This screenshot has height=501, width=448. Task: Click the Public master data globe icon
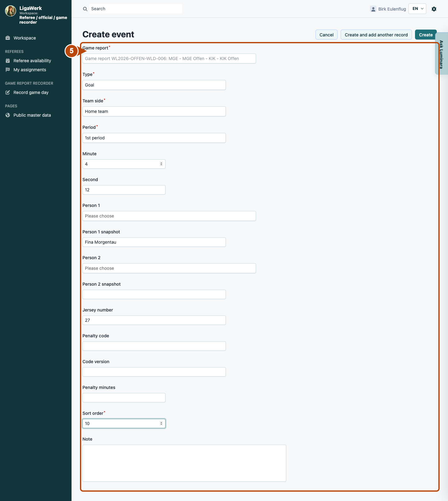tap(8, 115)
